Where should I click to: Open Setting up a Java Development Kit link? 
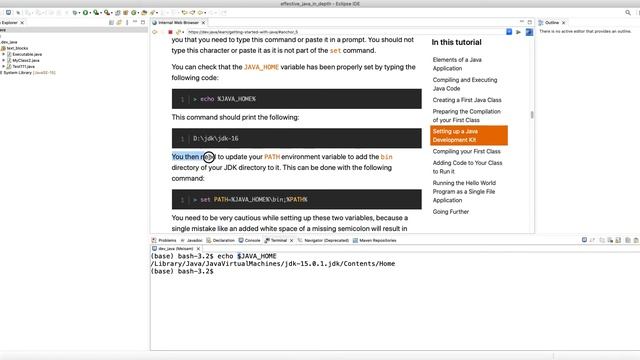(x=469, y=136)
